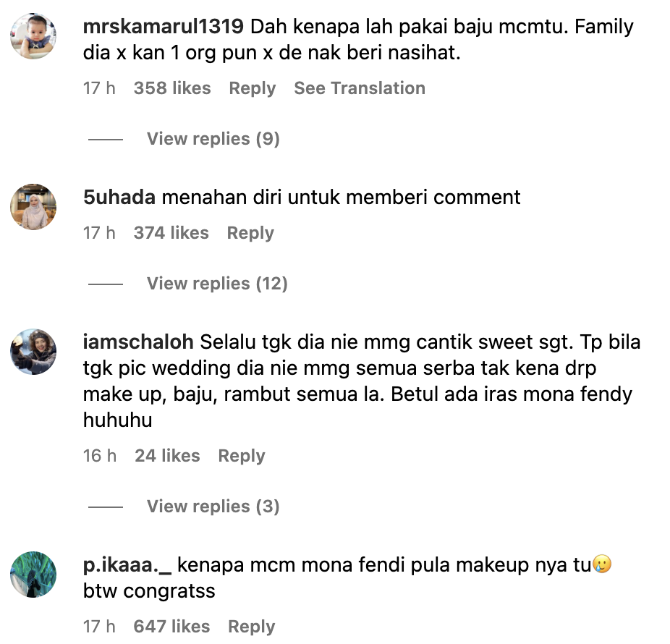This screenshot has height=644, width=670.
Task: Reply to iamschaloh's comment
Action: coord(242,456)
